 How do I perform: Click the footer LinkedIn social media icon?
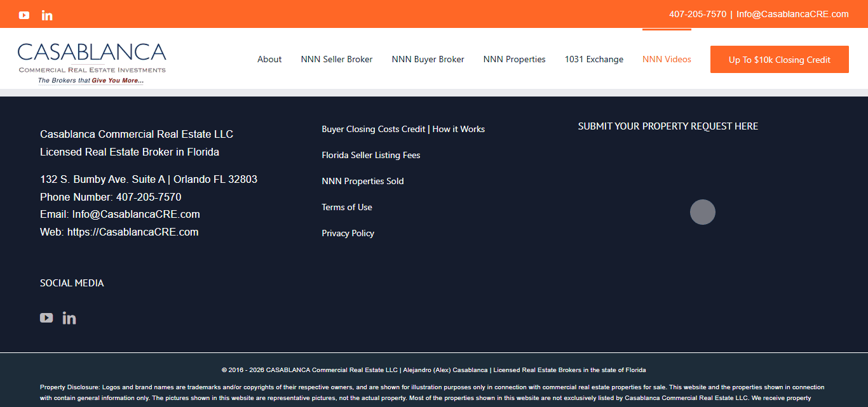pos(69,317)
